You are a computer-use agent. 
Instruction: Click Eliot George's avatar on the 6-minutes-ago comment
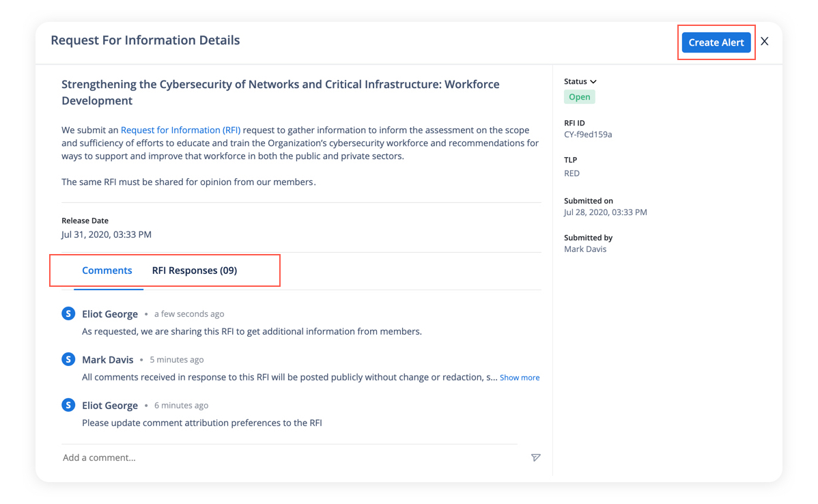(x=68, y=405)
